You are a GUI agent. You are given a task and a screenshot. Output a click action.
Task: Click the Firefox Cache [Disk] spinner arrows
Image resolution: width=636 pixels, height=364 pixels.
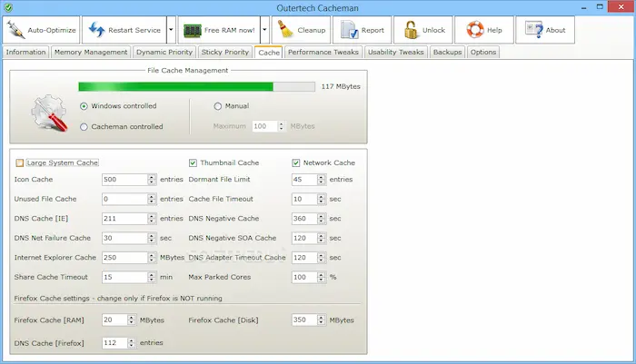(322, 320)
